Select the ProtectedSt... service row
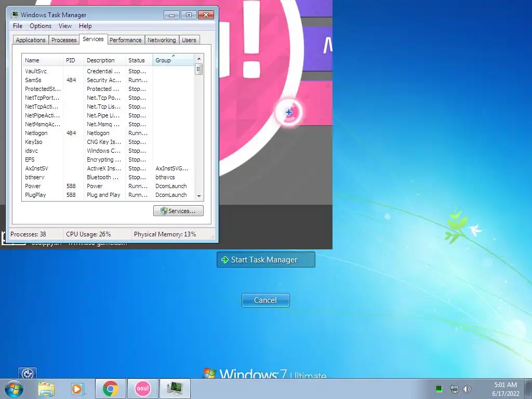The width and height of the screenshot is (532, 399). click(x=108, y=89)
